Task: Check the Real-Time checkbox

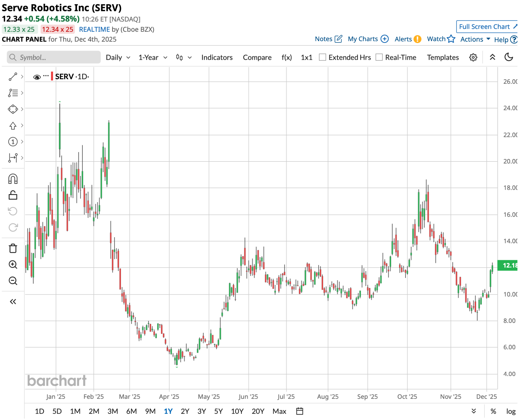Action: 379,57
